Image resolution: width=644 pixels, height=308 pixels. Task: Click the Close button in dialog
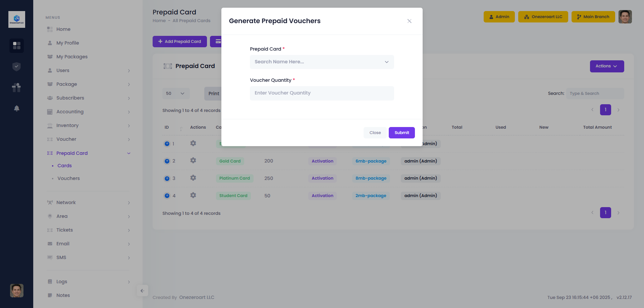click(375, 133)
